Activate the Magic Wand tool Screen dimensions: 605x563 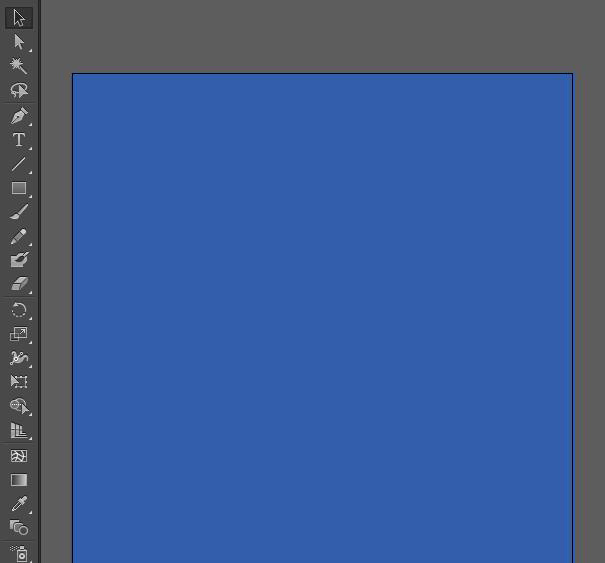19,66
